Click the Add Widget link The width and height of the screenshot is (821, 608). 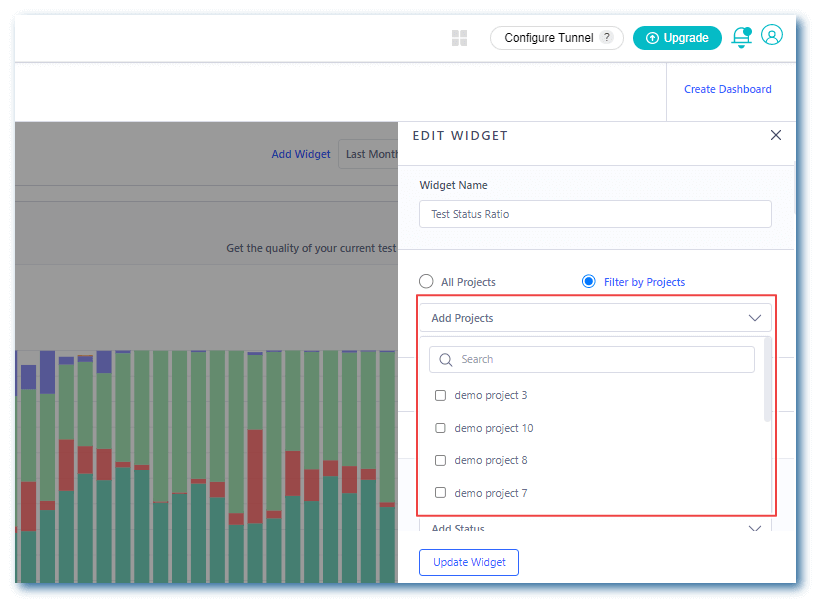[300, 154]
